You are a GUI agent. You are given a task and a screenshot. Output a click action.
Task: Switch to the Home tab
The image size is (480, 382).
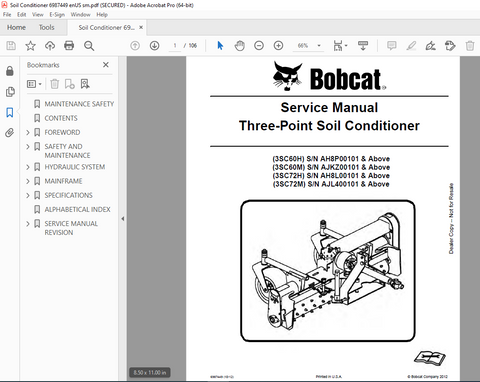(x=16, y=27)
